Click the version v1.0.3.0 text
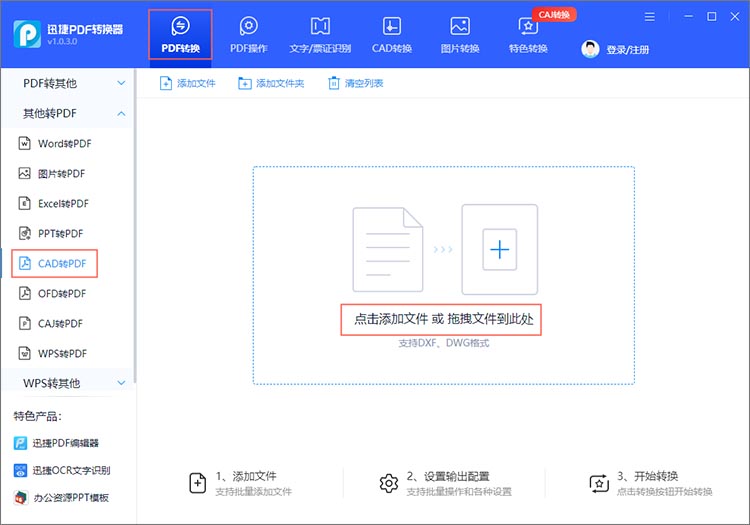 62,42
